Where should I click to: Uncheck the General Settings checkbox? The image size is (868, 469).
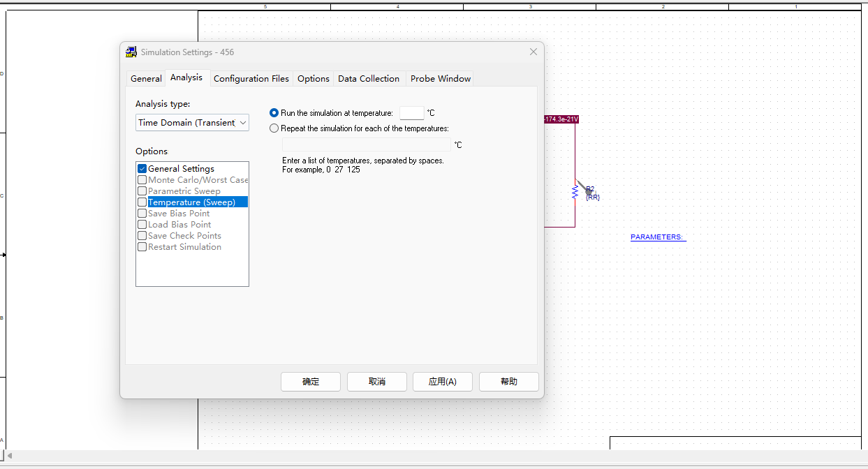(x=142, y=169)
